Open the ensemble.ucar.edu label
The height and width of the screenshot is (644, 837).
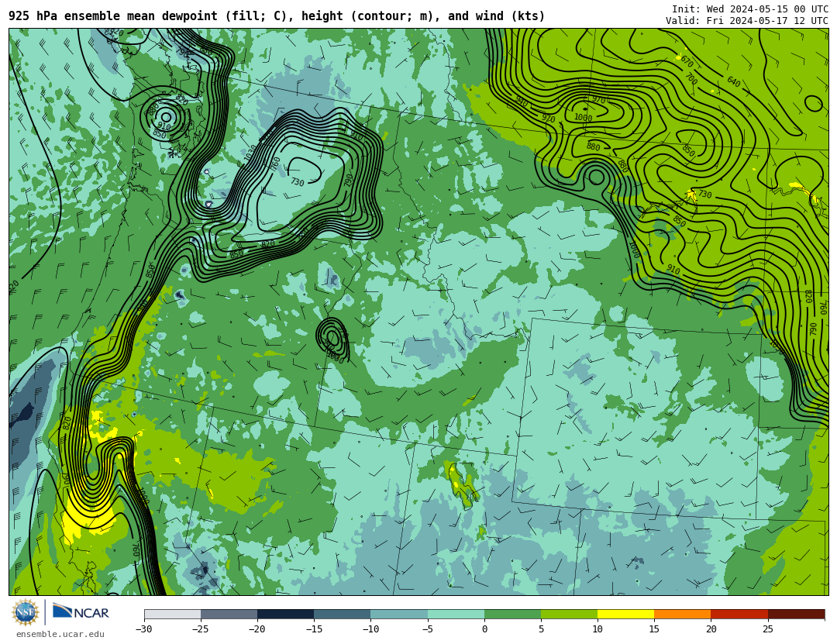[60, 635]
